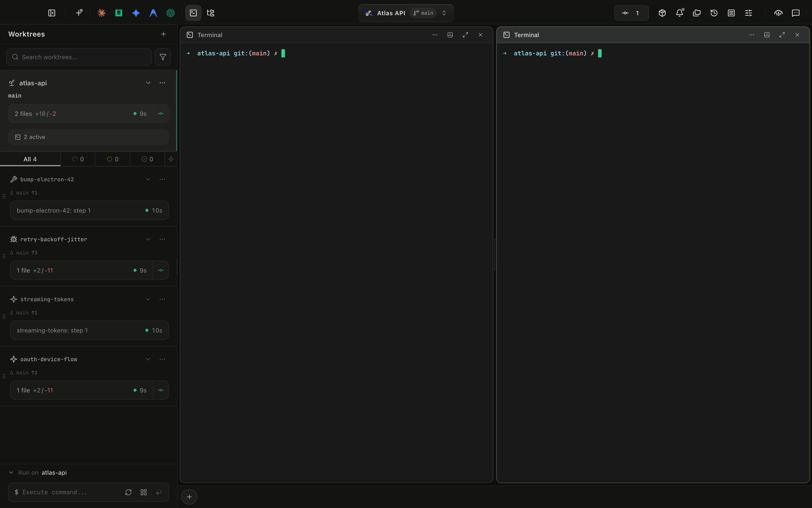Image resolution: width=812 pixels, height=508 pixels.
Task: Click left Terminal save layout icon
Action: pyautogui.click(x=450, y=35)
